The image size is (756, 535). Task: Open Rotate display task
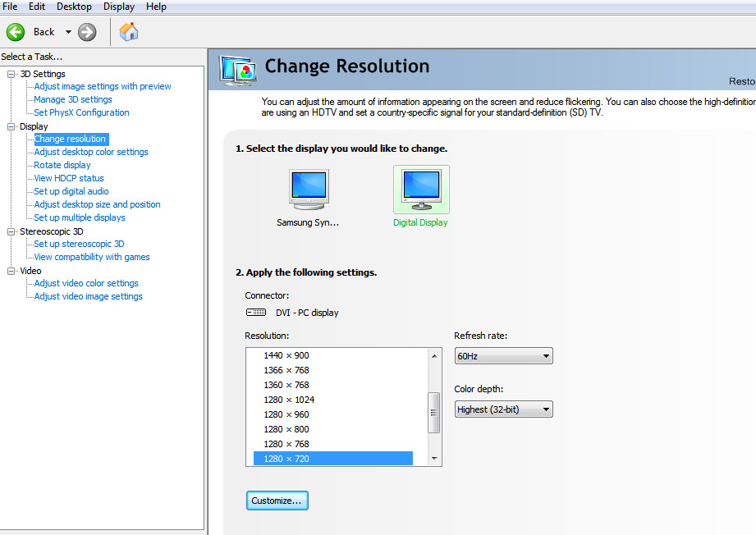(62, 165)
